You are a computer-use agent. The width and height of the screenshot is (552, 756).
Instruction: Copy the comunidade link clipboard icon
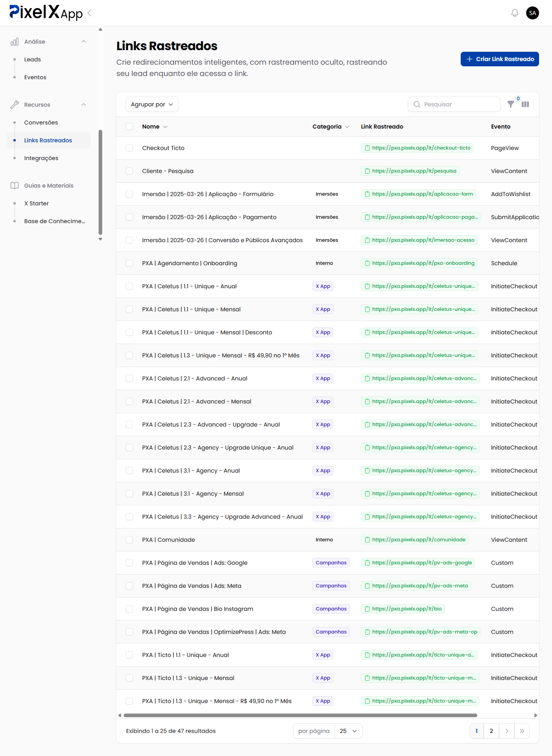(367, 540)
